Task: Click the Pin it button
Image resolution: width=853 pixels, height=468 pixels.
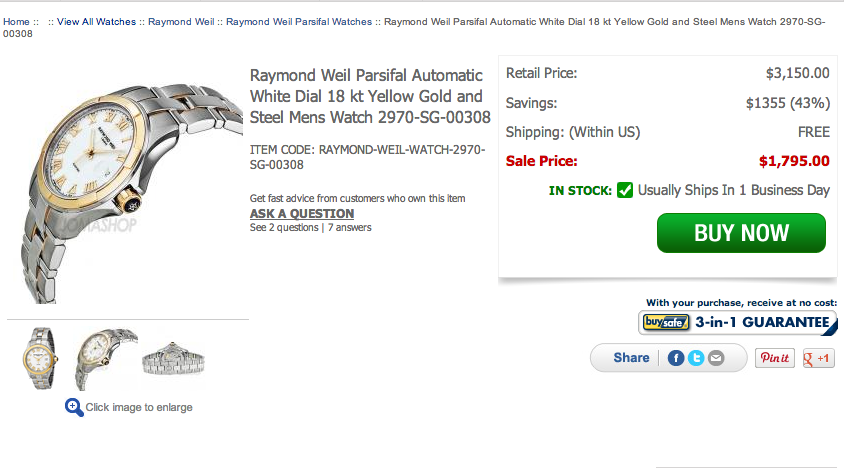Action: [x=775, y=358]
